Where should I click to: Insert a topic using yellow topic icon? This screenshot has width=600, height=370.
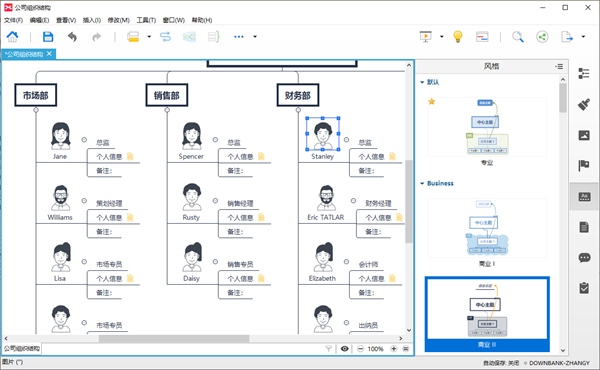133,37
